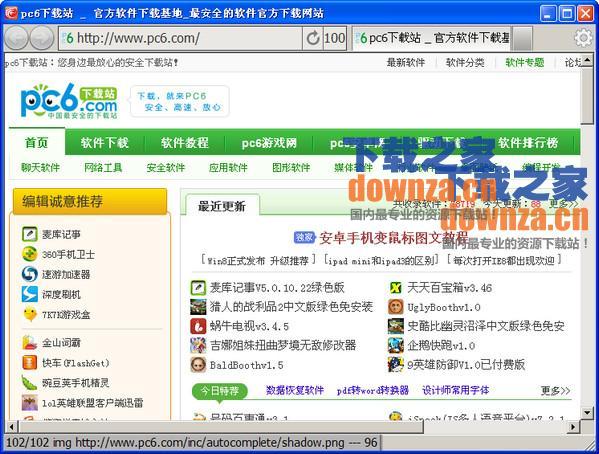Image resolution: width=599 pixels, height=454 pixels.
Task: Open the 聊天软件 category link
Action: click(40, 167)
